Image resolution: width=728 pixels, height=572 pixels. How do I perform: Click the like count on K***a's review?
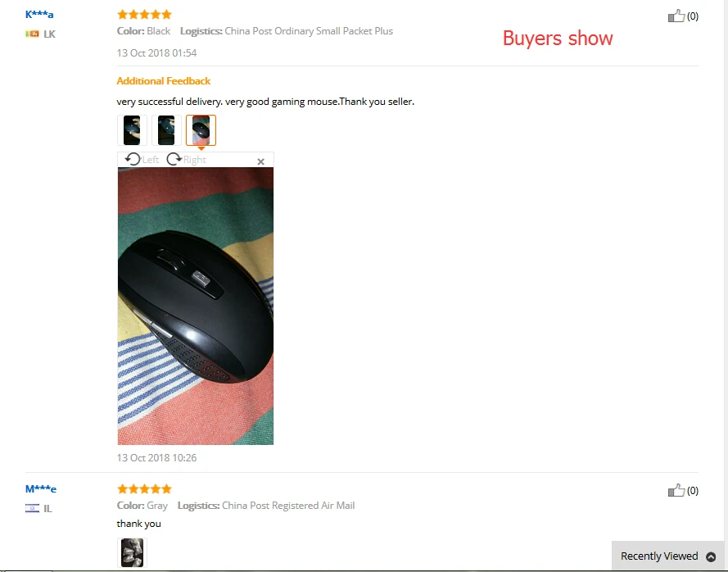[693, 16]
